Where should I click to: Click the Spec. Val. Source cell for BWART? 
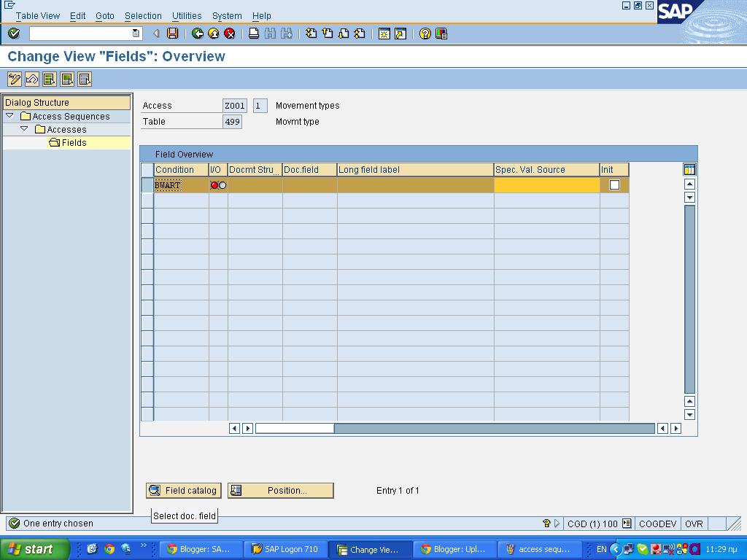coord(546,185)
